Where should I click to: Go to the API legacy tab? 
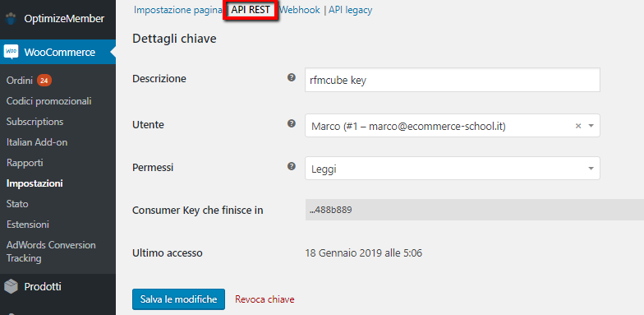[x=350, y=10]
